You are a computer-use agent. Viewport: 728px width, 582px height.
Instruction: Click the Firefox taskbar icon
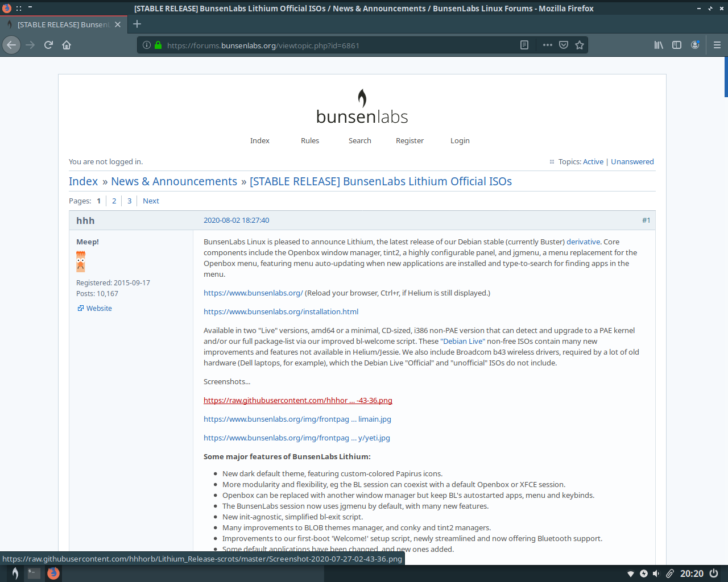point(53,573)
